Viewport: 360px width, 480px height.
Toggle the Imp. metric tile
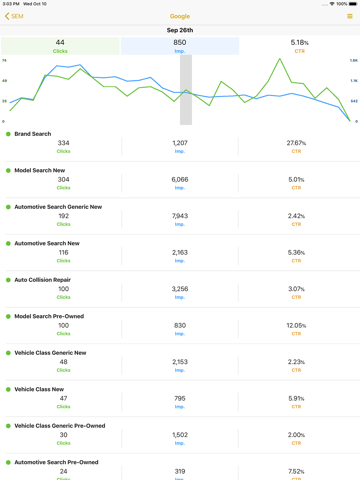180,46
